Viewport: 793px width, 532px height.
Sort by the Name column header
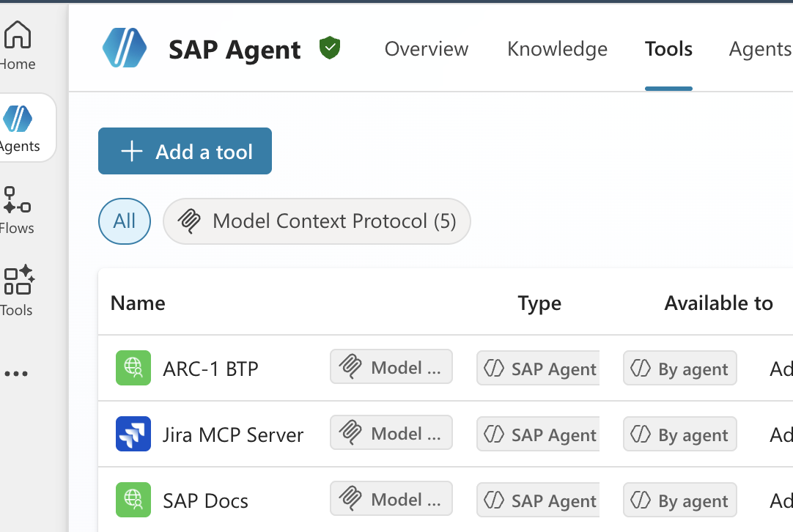[x=138, y=303]
